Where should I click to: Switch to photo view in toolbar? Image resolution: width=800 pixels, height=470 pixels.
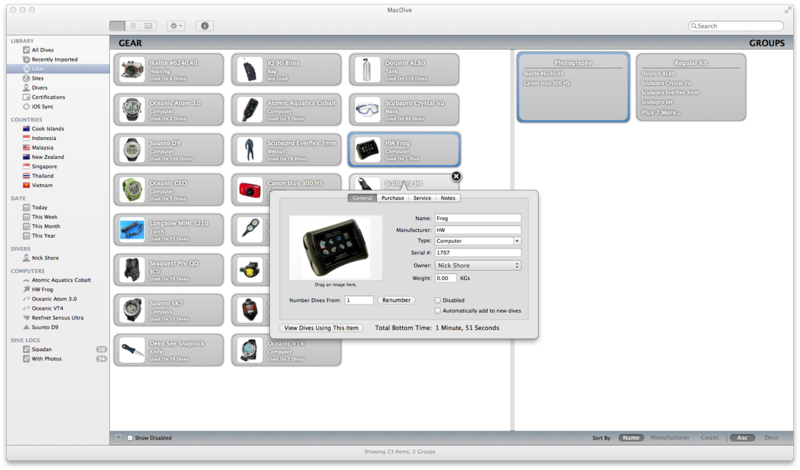click(148, 26)
